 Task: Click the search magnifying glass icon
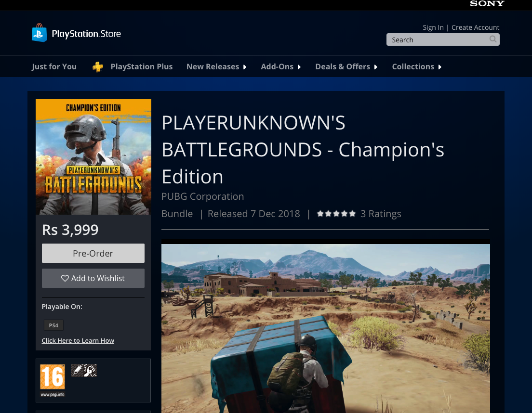(x=492, y=39)
